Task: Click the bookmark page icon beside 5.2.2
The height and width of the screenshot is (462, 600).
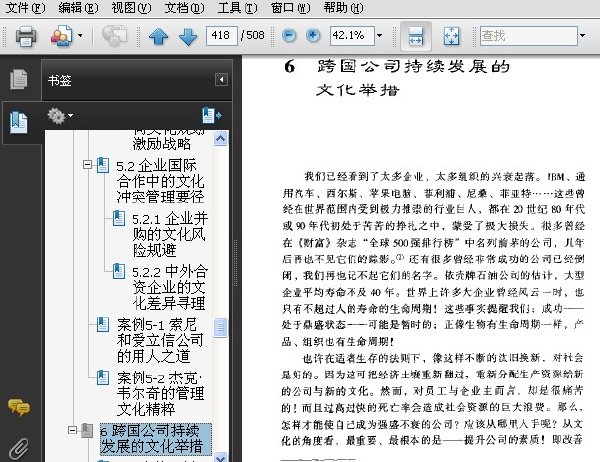Action: pyautogui.click(x=119, y=271)
